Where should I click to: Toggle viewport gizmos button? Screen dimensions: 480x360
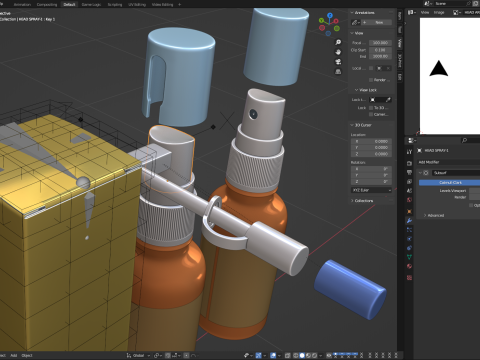click(258, 356)
